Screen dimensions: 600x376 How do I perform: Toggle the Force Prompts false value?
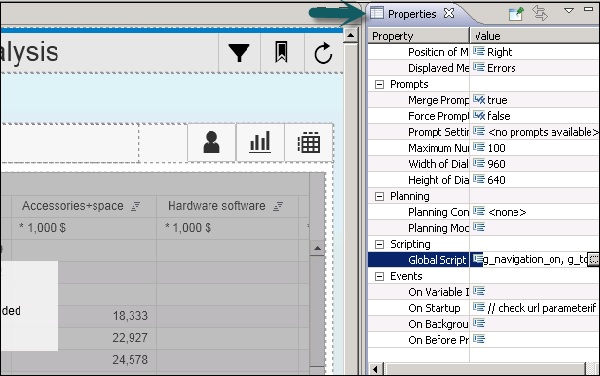(535, 116)
